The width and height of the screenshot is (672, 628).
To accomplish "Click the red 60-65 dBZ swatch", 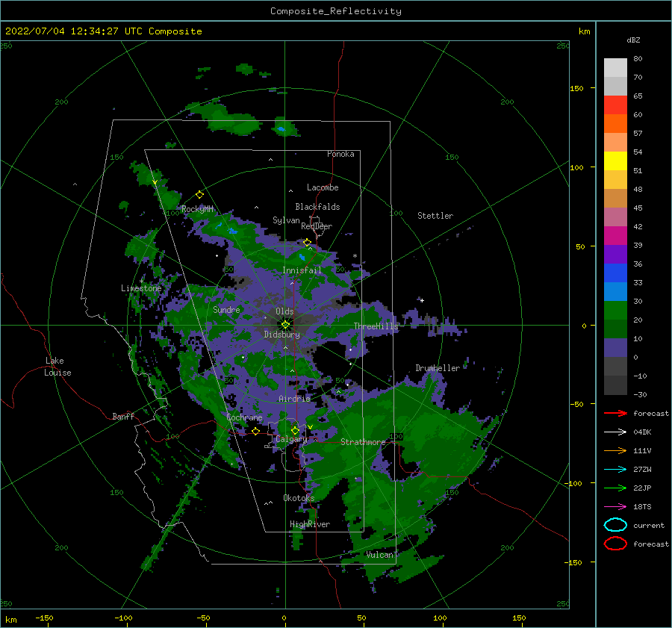I will (x=615, y=105).
